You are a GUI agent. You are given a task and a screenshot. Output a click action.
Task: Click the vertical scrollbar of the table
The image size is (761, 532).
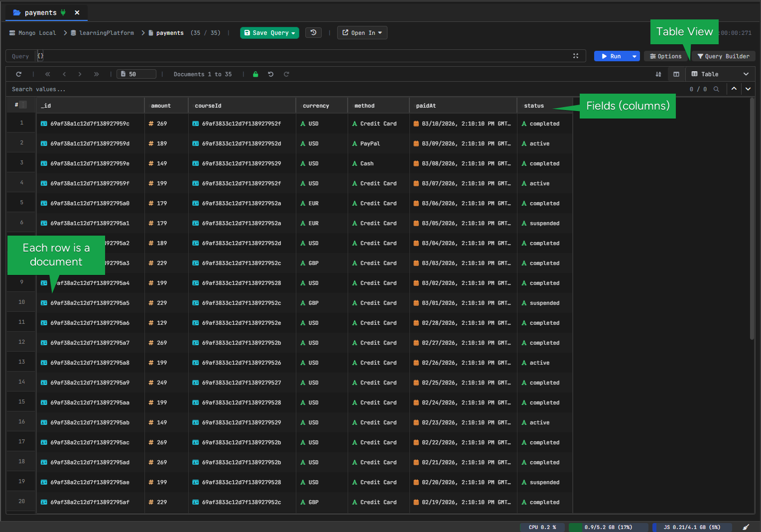(x=752, y=219)
